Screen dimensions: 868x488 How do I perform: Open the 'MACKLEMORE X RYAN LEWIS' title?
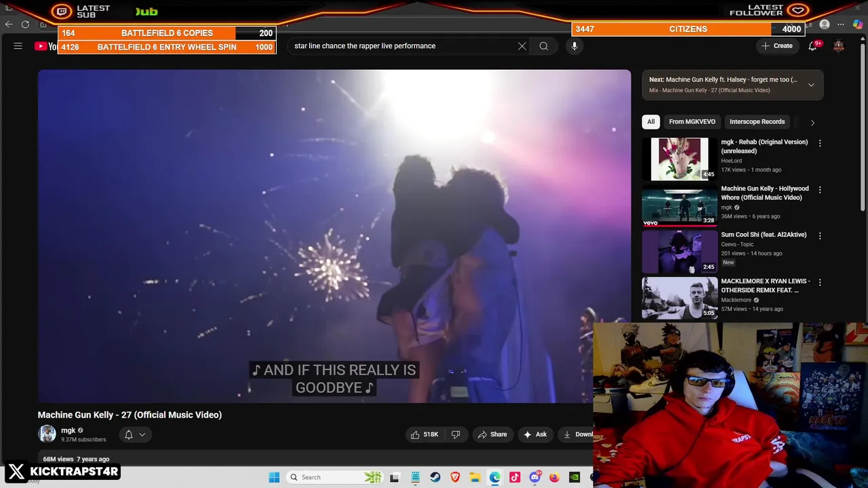point(765,285)
